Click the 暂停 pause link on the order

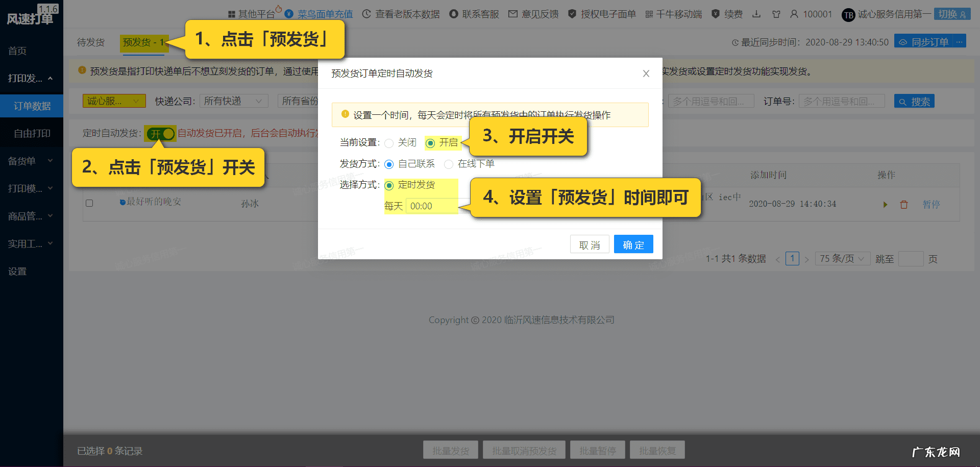click(931, 204)
